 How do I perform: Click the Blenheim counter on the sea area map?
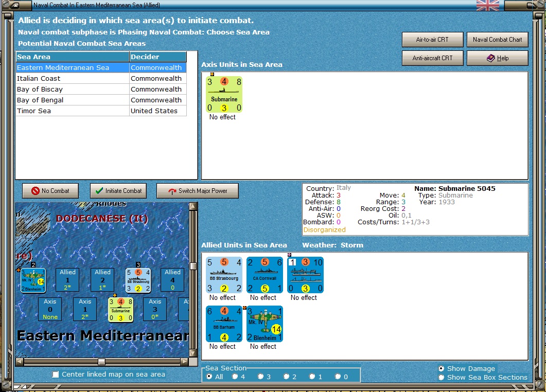point(33,280)
